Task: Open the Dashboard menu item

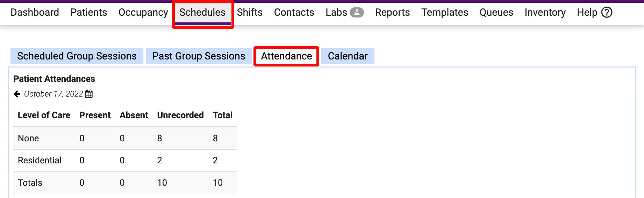Action: click(x=35, y=13)
